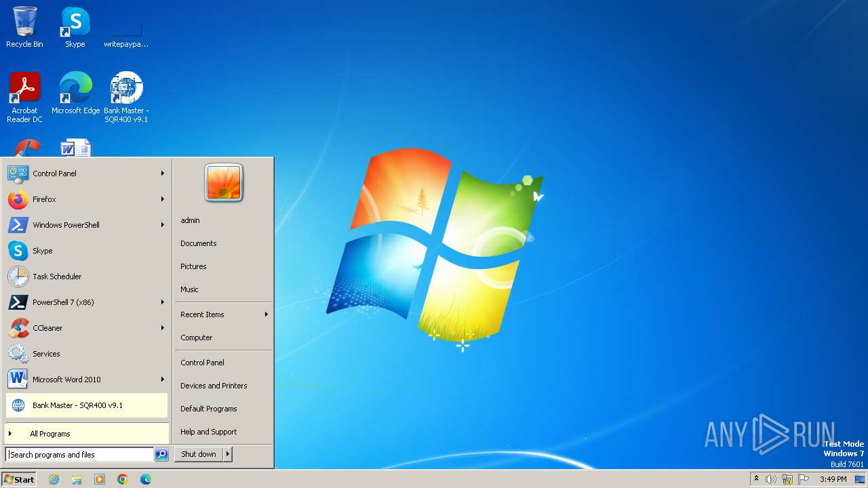The width and height of the screenshot is (868, 488).
Task: Expand Firefox jump list arrow
Action: click(163, 199)
